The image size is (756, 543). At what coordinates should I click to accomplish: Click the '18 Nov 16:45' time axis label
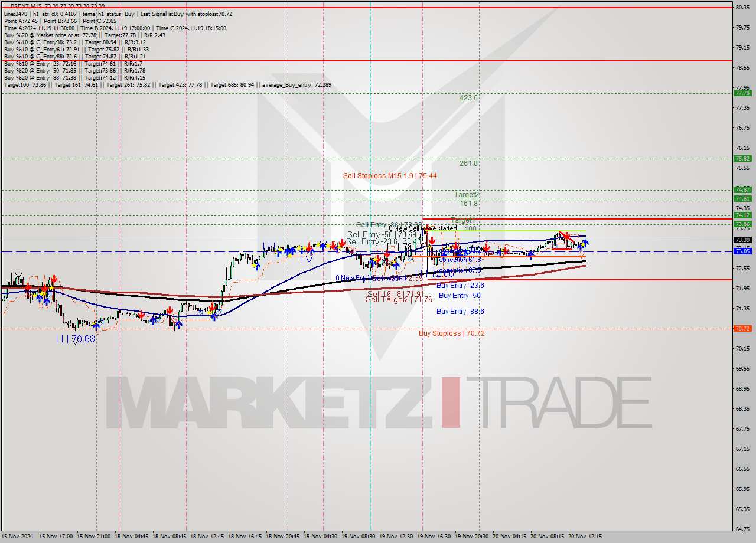(x=245, y=537)
